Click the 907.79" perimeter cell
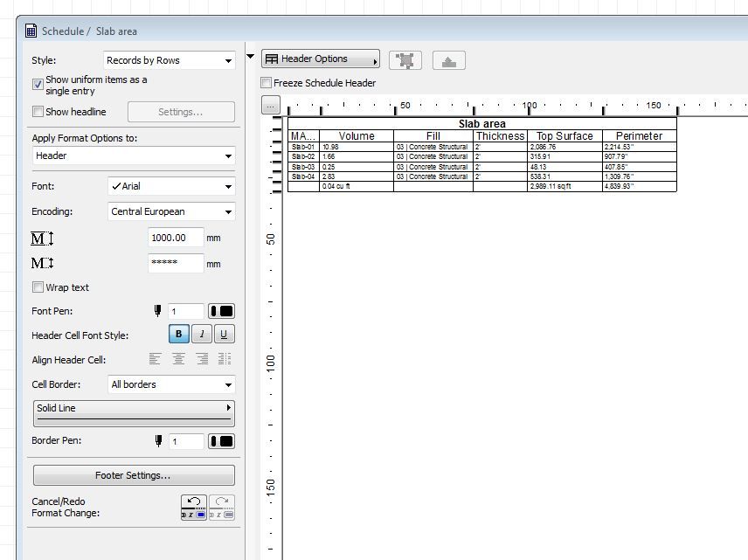The height and width of the screenshot is (560, 748). pos(640,156)
